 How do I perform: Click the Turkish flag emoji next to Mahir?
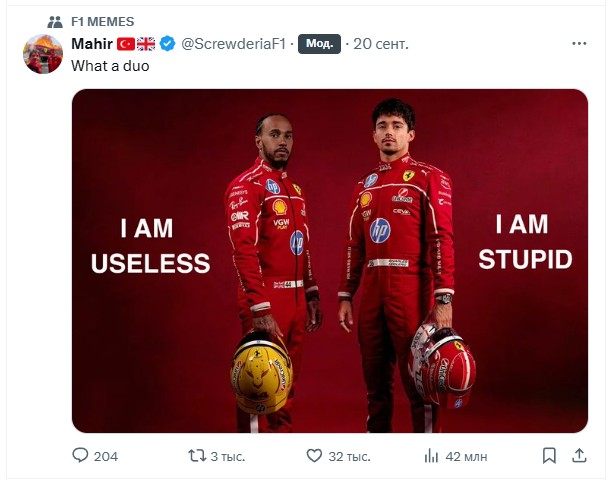(126, 44)
